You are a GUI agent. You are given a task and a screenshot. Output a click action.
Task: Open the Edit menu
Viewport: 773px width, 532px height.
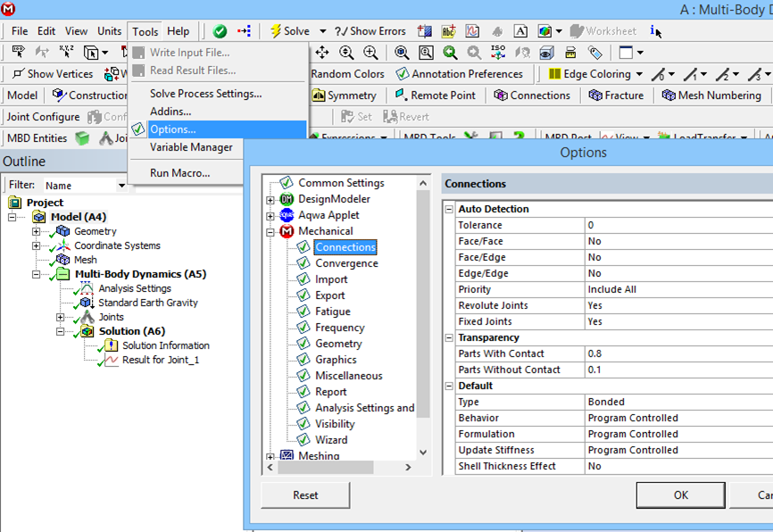coord(46,31)
